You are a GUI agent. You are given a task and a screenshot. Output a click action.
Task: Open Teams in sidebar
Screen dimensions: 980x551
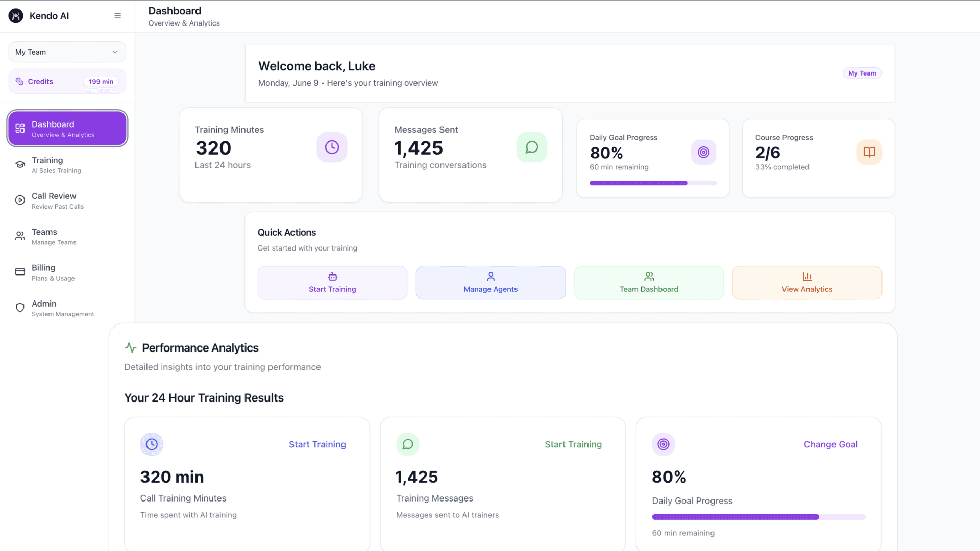(67, 237)
